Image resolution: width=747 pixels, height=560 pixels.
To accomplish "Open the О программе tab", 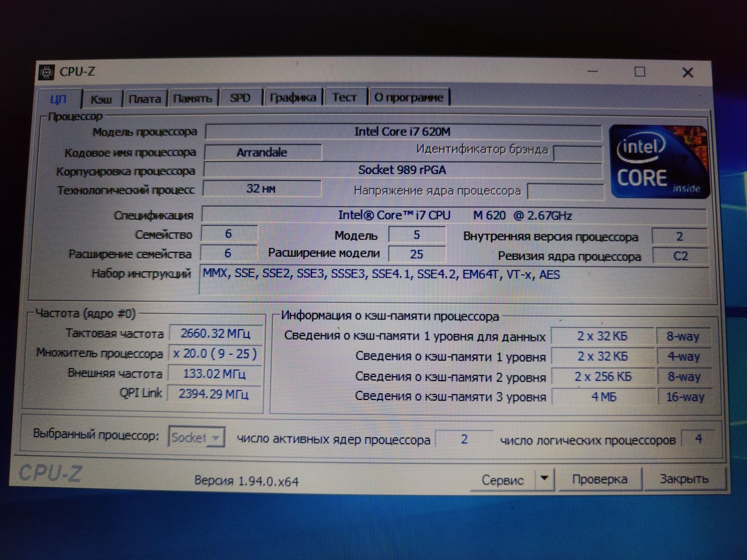I will [x=408, y=97].
